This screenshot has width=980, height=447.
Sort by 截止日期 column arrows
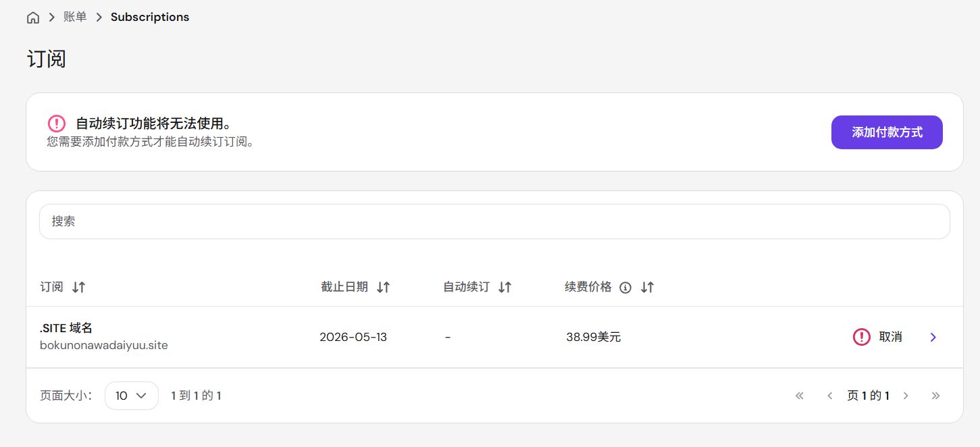(384, 287)
